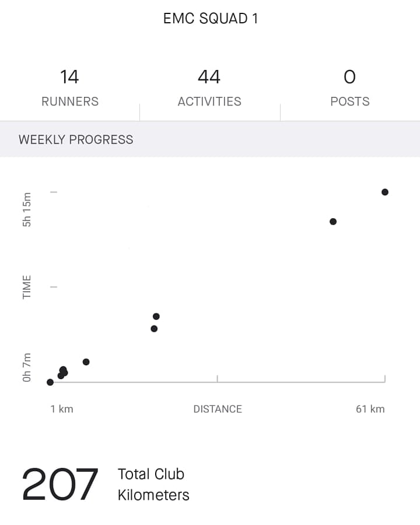
Task: Open the 14 Runners list
Action: (69, 87)
